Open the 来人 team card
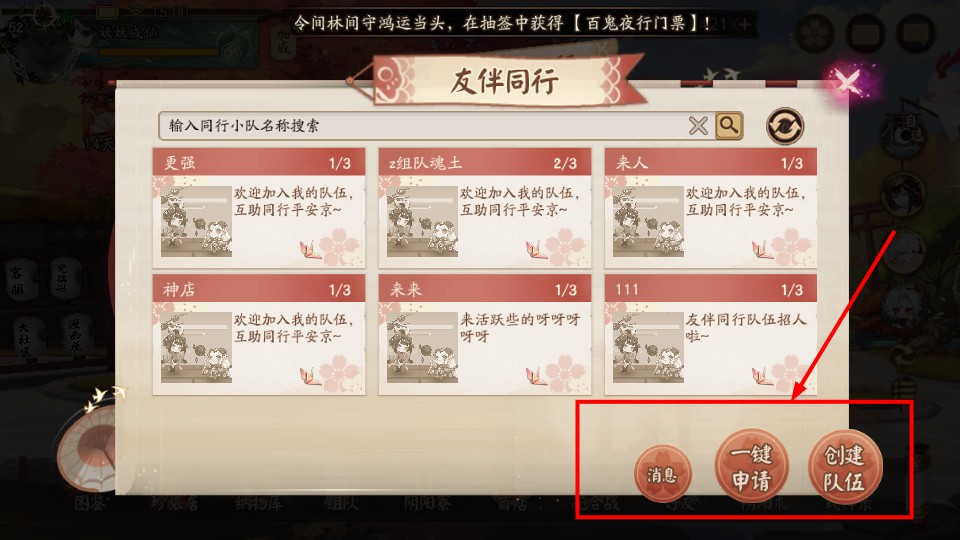 (x=711, y=208)
